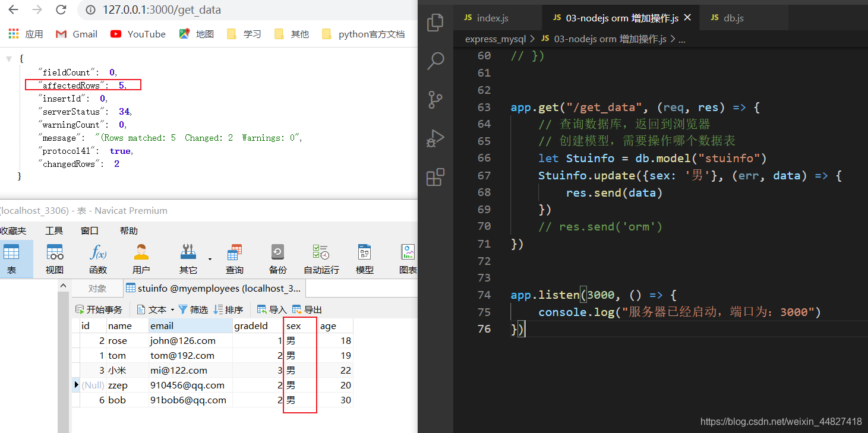
Task: Open 其他 bookmark folder
Action: click(292, 34)
